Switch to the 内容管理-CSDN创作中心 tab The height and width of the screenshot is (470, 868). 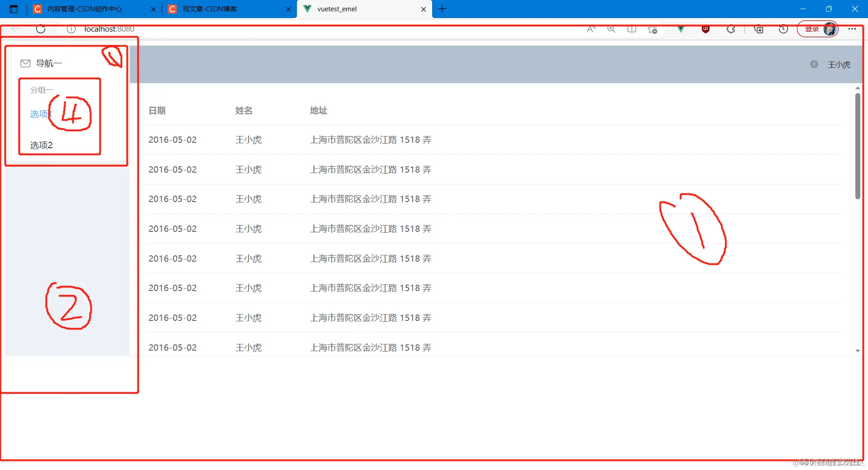pos(95,9)
